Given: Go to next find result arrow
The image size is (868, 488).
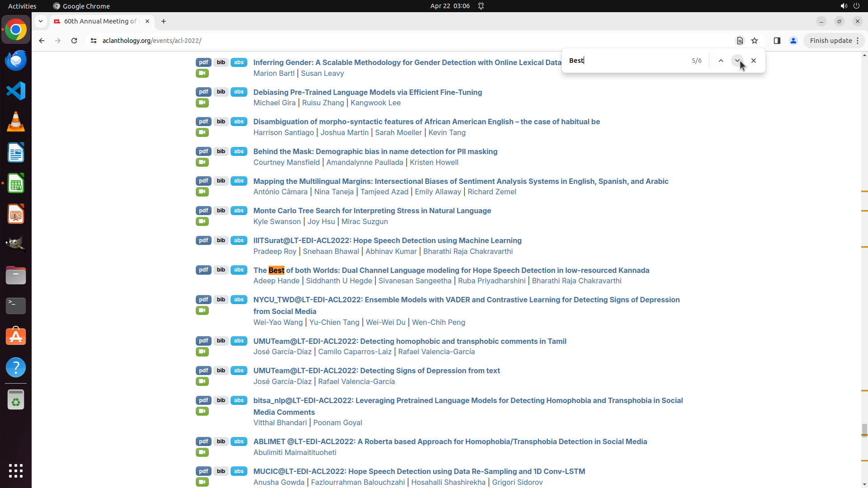Looking at the screenshot, I should [x=737, y=61].
